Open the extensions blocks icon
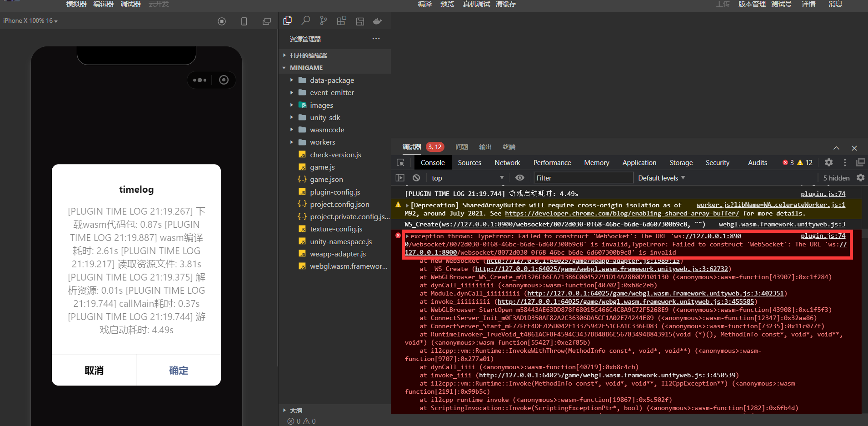This screenshot has height=426, width=868. (341, 21)
